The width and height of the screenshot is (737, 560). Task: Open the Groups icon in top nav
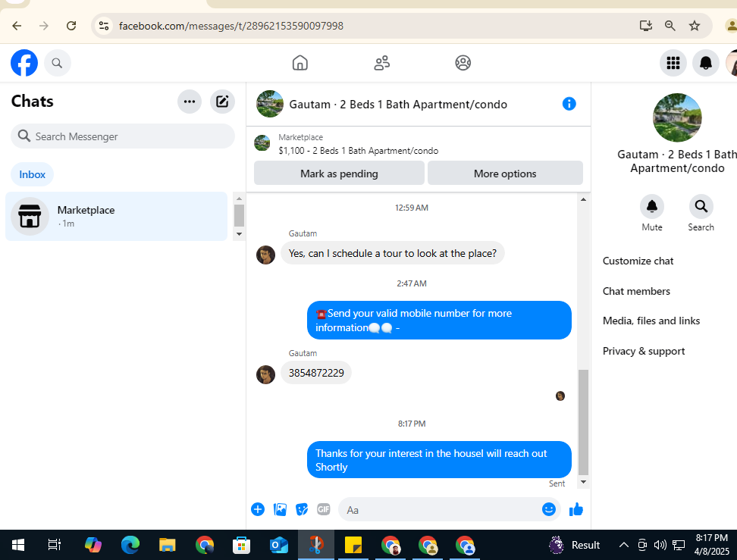pos(463,62)
